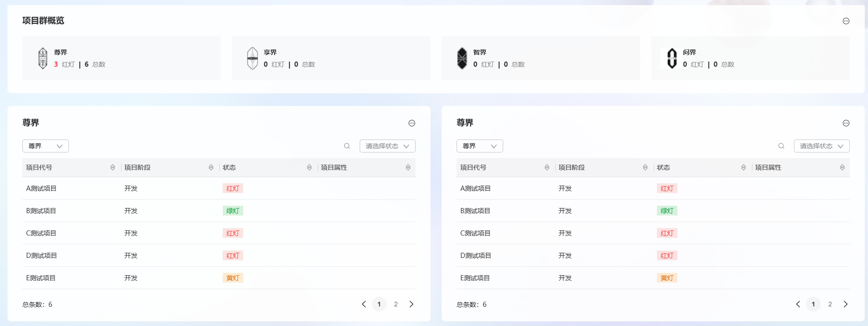Viewport: 868px width, 326px height.
Task: Click 总条数: 6 in the right panel
Action: (472, 305)
